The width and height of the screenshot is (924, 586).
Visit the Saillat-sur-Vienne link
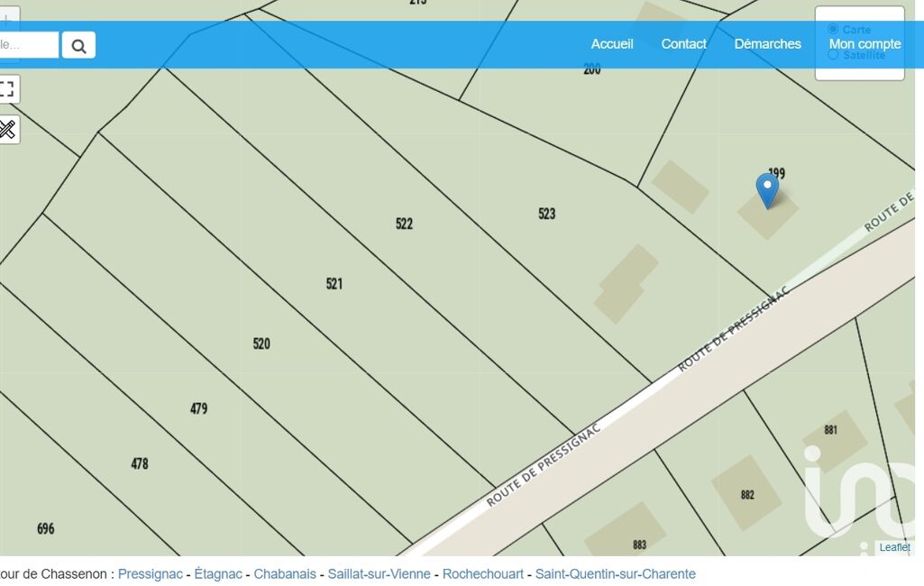(379, 574)
